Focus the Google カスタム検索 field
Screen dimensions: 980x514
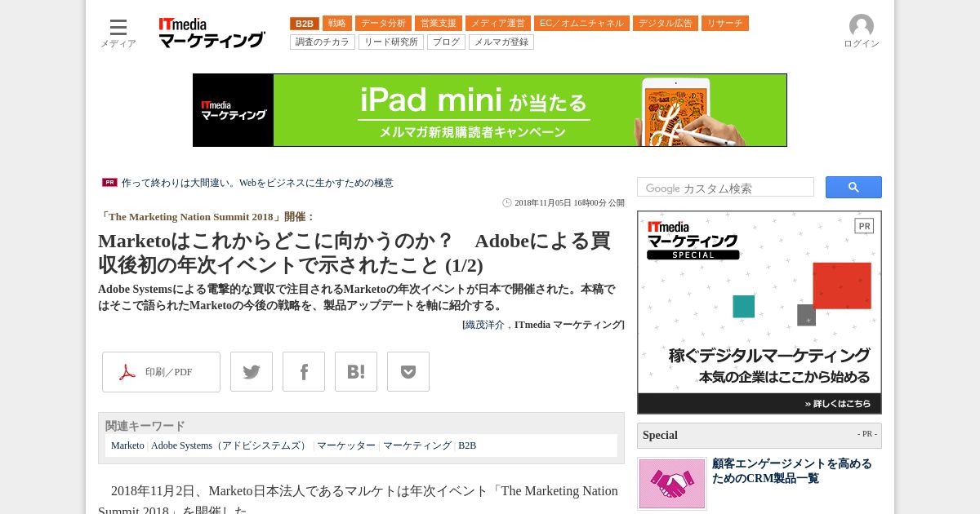point(725,188)
